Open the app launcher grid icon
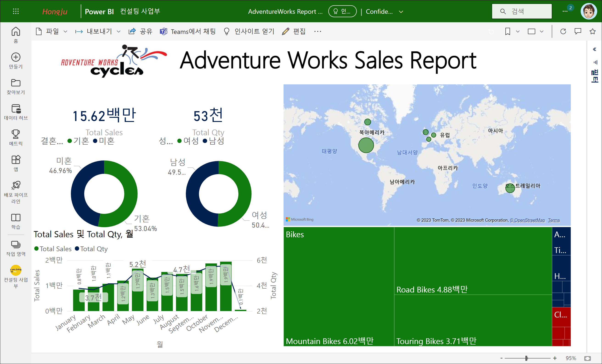 [x=16, y=11]
